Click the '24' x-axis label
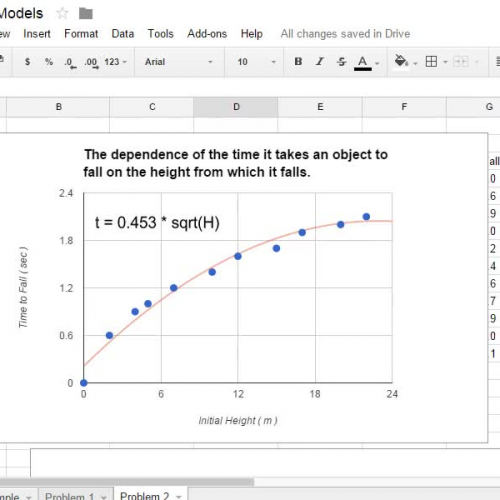The width and height of the screenshot is (500, 500). click(392, 394)
